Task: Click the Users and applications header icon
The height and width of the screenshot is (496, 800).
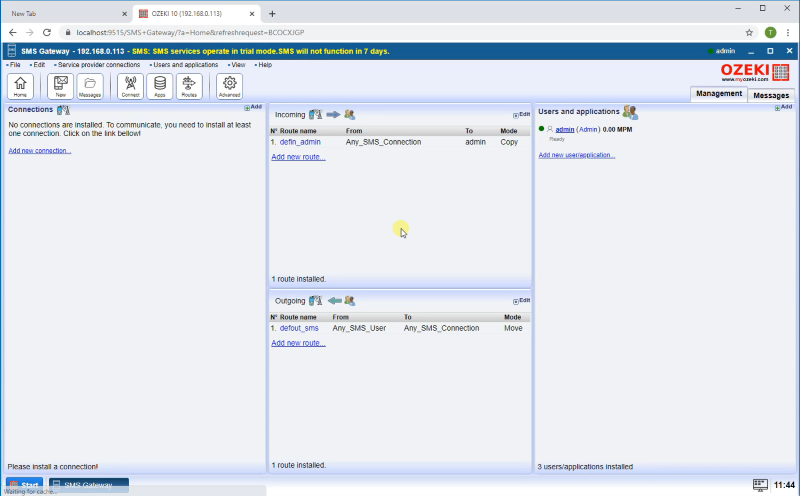Action: [x=630, y=112]
